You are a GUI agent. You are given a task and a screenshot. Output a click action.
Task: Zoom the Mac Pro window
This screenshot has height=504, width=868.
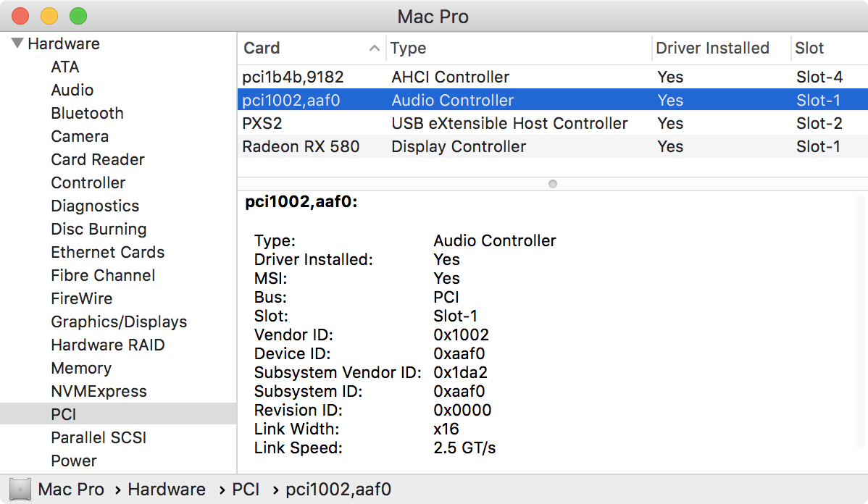[x=78, y=16]
